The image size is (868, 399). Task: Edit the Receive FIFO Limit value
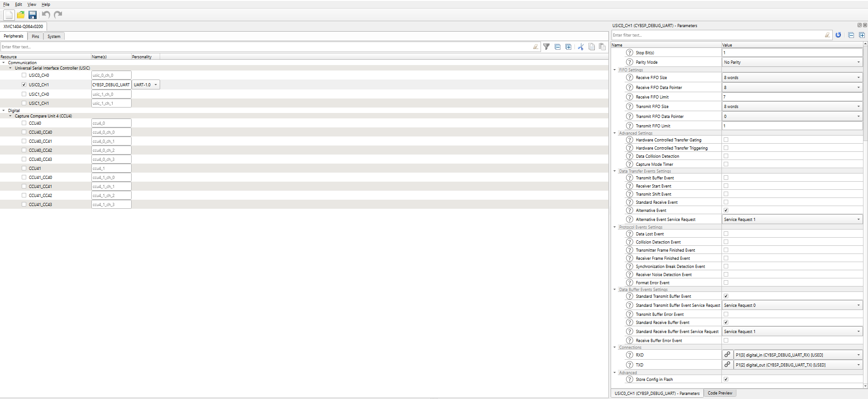pos(792,97)
